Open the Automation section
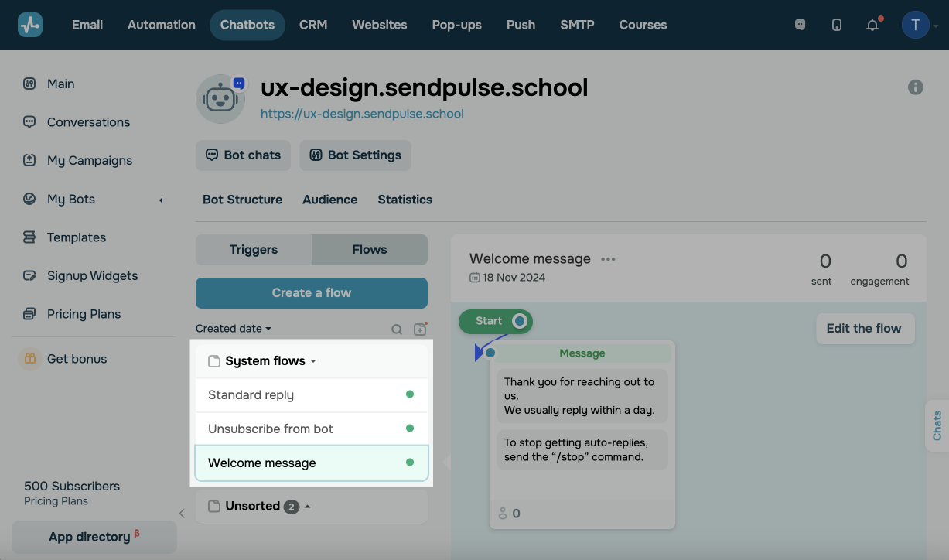This screenshot has width=949, height=560. pyautogui.click(x=162, y=25)
